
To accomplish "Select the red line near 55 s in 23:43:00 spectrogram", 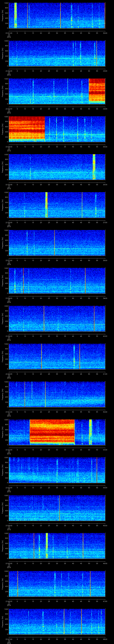I will coord(97,470).
